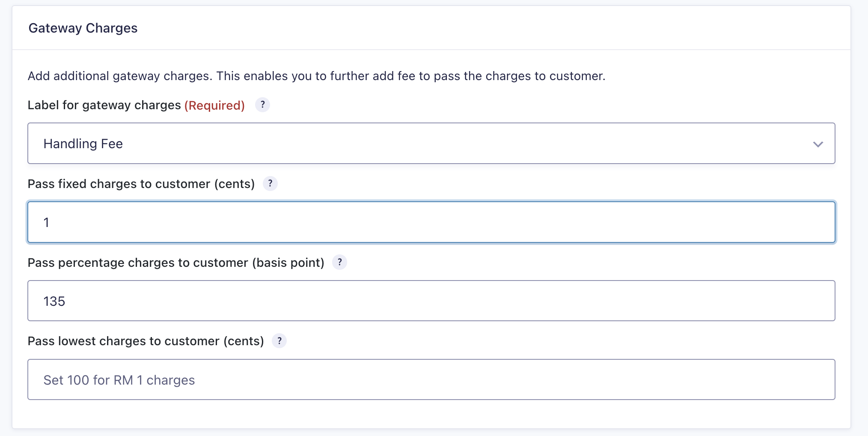This screenshot has width=868, height=436.
Task: Select the Handling Fee text in dropdown
Action: pyautogui.click(x=83, y=144)
